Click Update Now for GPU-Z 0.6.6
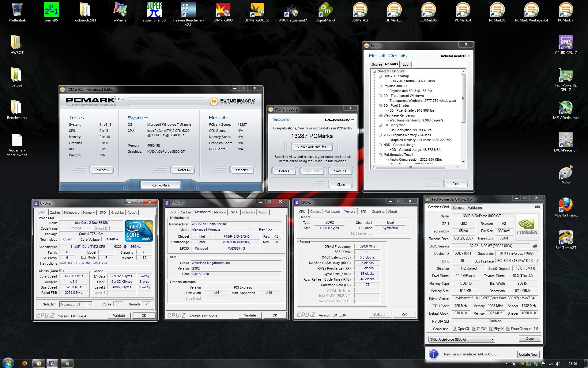The height and width of the screenshot is (368, 588). pos(528,354)
